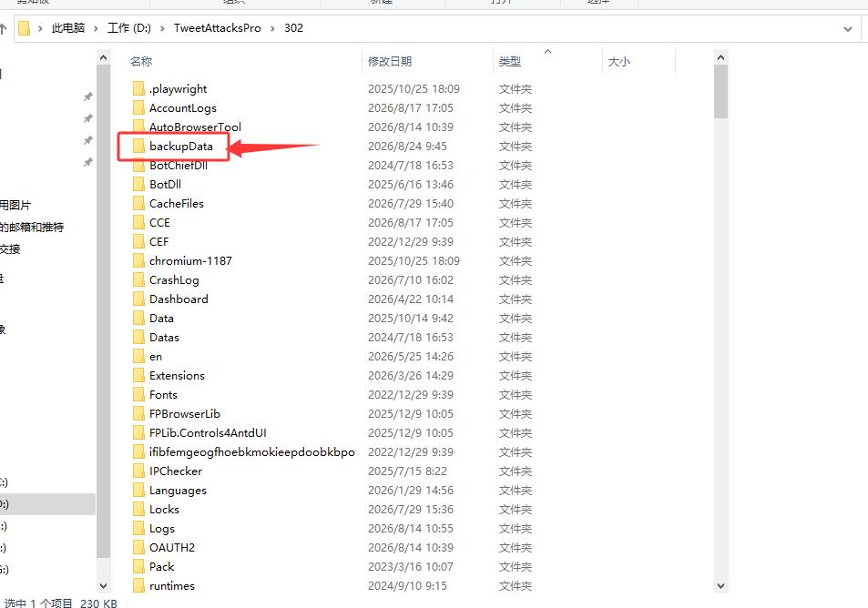Expand chevron after TweetAttacksPro in breadcrumb
Screen dimensions: 868x608
click(x=272, y=28)
